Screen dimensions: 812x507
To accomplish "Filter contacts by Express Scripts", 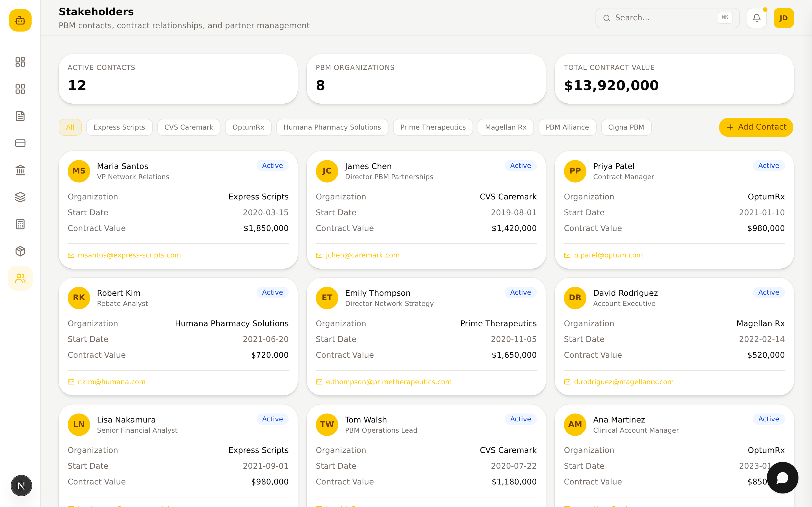I will [119, 127].
